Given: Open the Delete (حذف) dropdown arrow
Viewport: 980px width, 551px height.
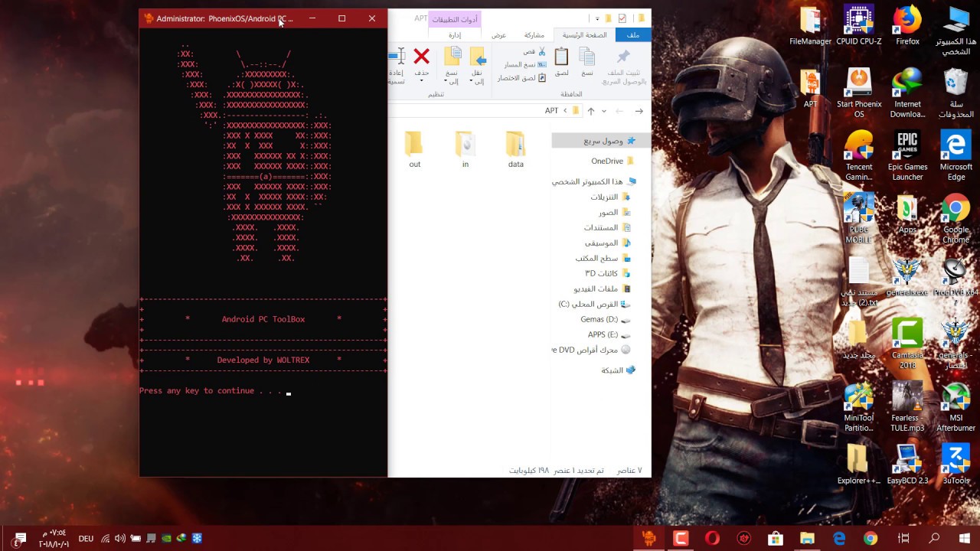Looking at the screenshot, I should click(x=422, y=81).
